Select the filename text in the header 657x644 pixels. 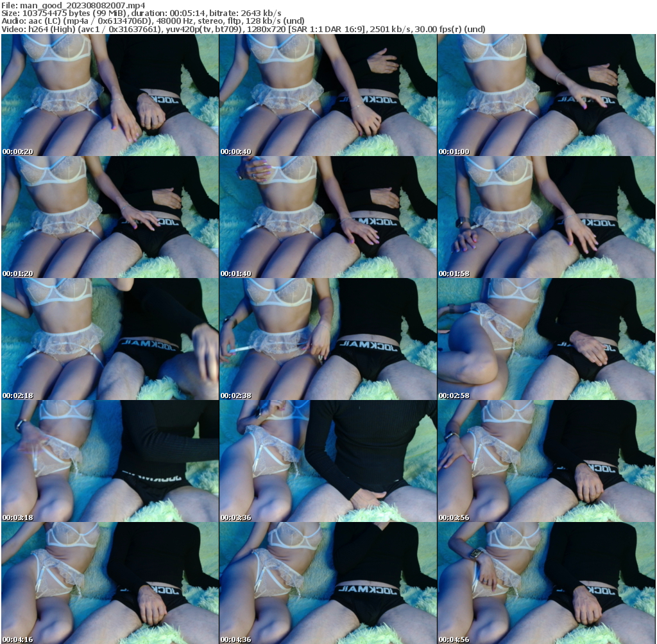tap(74, 4)
